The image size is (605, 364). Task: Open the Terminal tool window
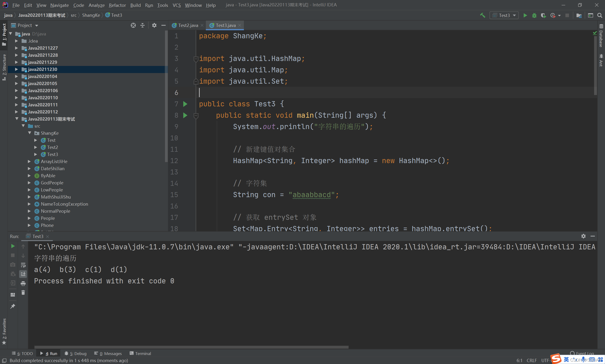tap(140, 353)
